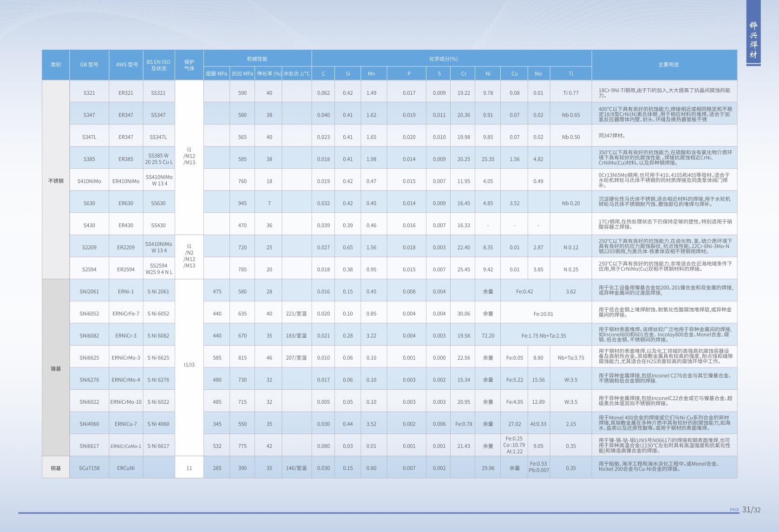
Task: Select the 铜基 category cell
Action: click(56, 468)
